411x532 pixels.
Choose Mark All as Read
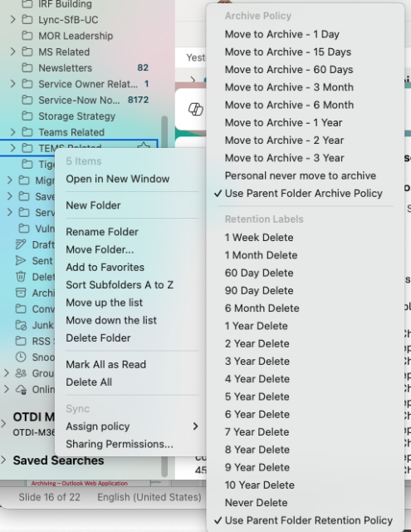point(106,364)
